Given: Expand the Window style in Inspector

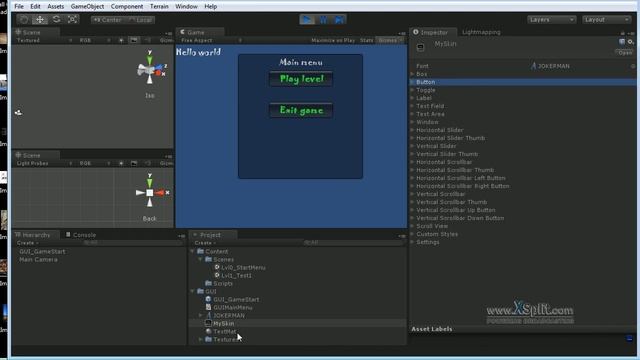Looking at the screenshot, I should [x=412, y=122].
